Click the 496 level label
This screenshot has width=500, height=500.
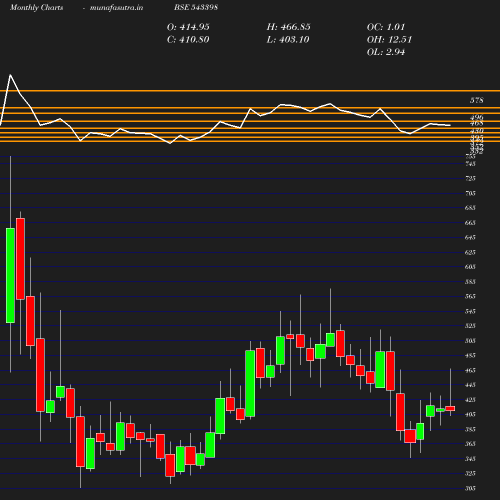[477, 118]
